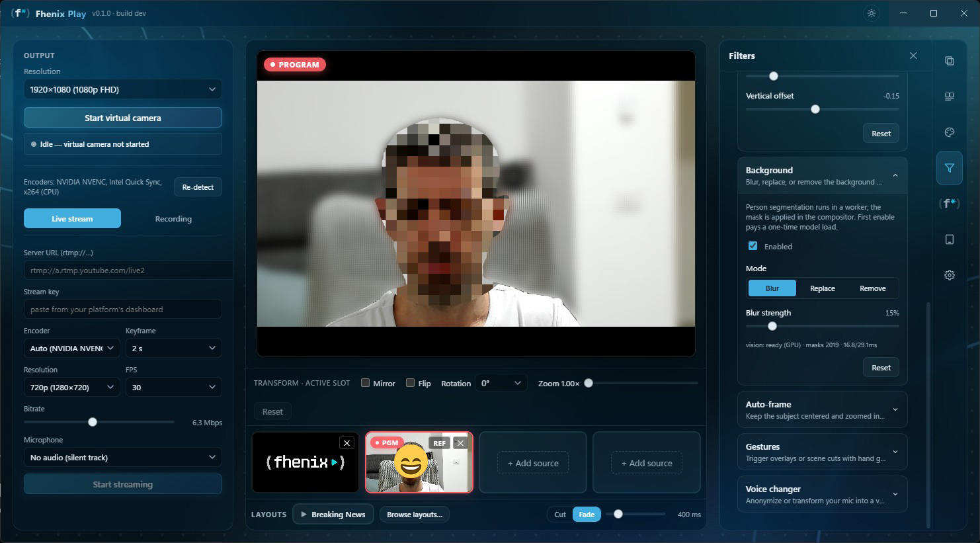
Task: Enable the Flip checkbox
Action: click(410, 383)
